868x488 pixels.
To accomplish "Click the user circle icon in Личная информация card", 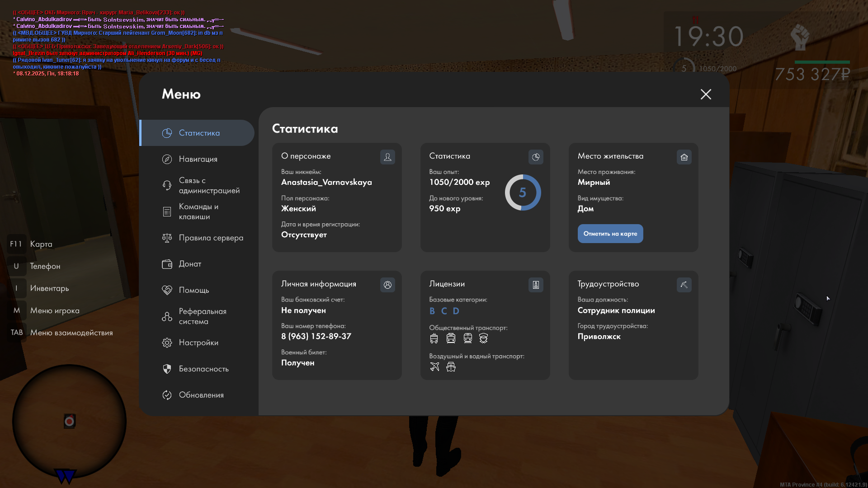I will pos(387,285).
